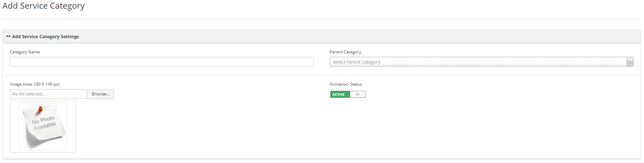Click the Parent Category label
The width and height of the screenshot is (644, 163).
pos(345,52)
